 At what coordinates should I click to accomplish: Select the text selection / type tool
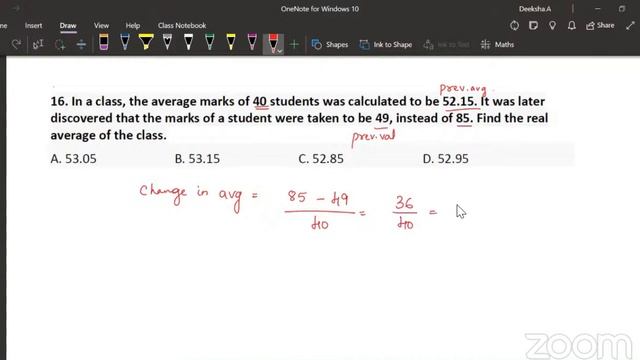tap(38, 44)
